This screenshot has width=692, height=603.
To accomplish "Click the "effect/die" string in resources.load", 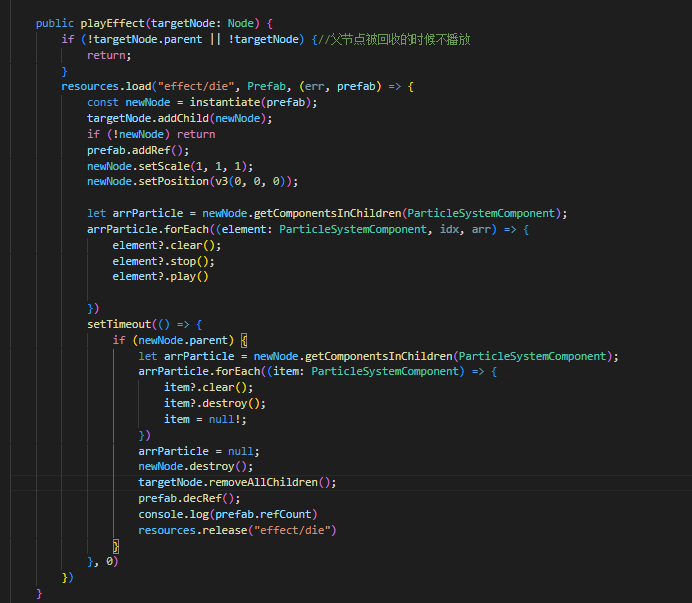I will pos(196,86).
